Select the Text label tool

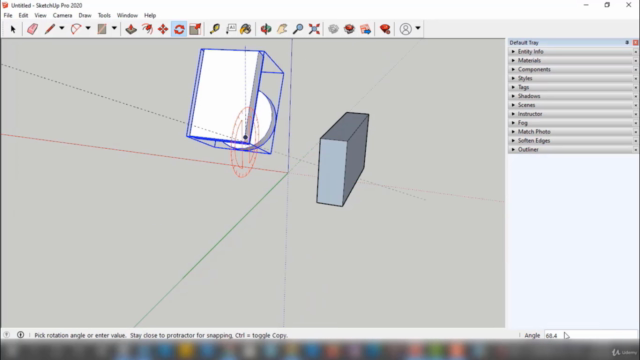pyautogui.click(x=231, y=29)
